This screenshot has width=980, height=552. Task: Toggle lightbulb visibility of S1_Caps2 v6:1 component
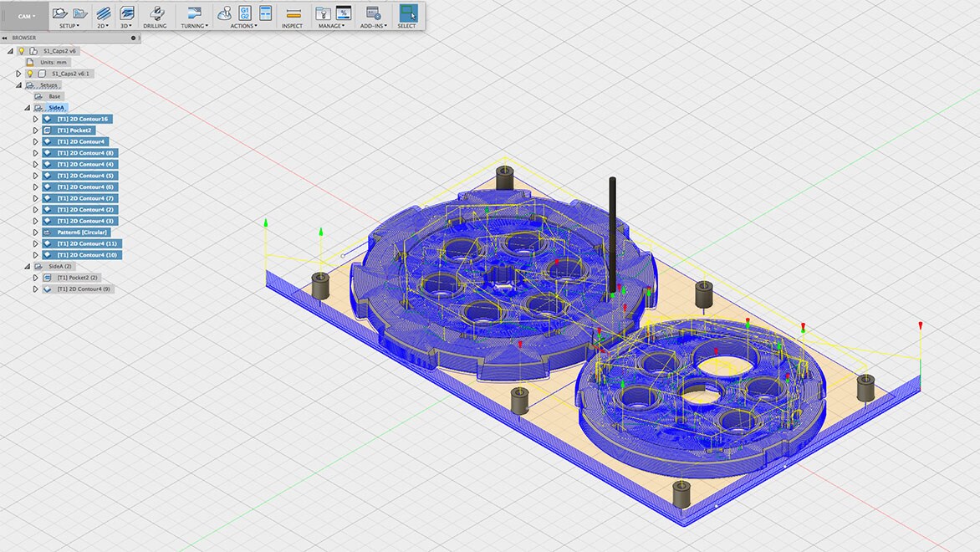(30, 74)
